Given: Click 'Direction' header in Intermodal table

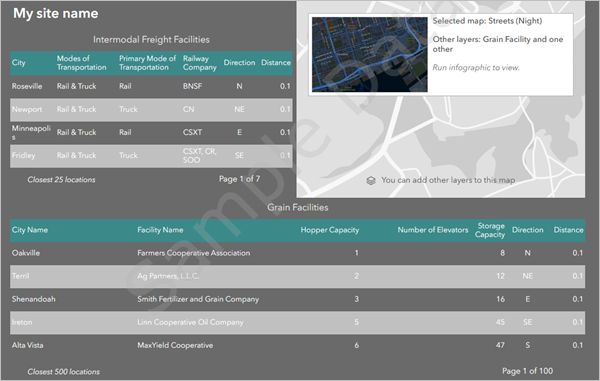Looking at the screenshot, I should coord(239,63).
